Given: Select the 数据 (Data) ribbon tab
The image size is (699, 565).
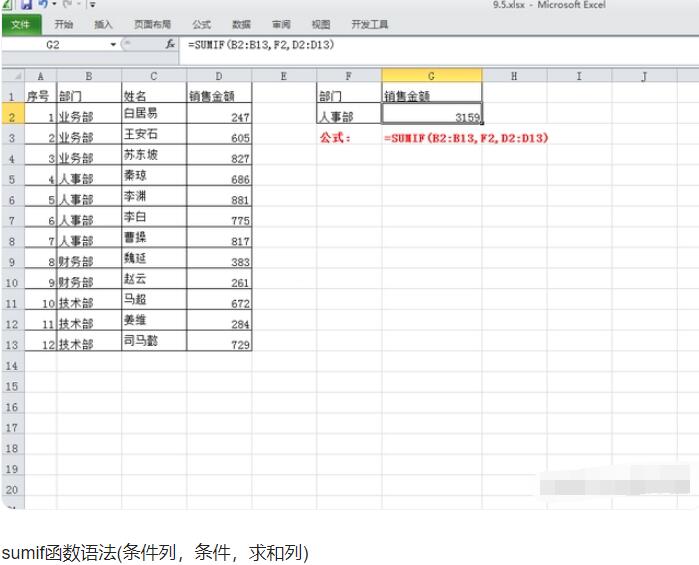Looking at the screenshot, I should (x=241, y=24).
